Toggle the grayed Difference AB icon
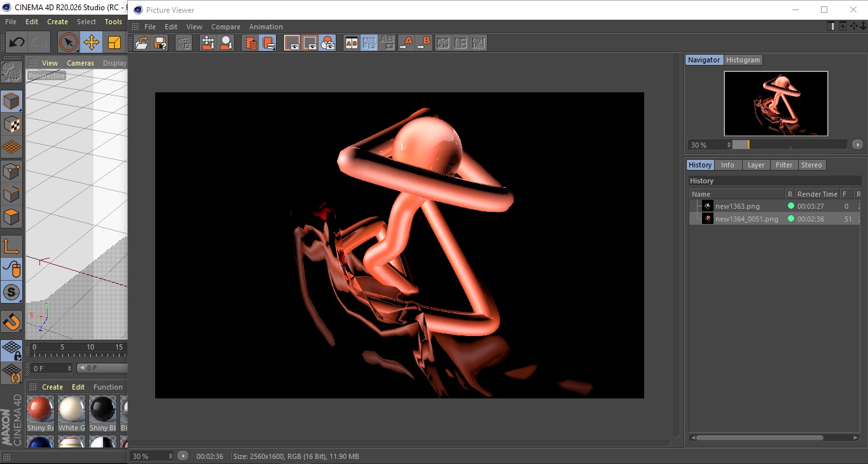 click(387, 43)
